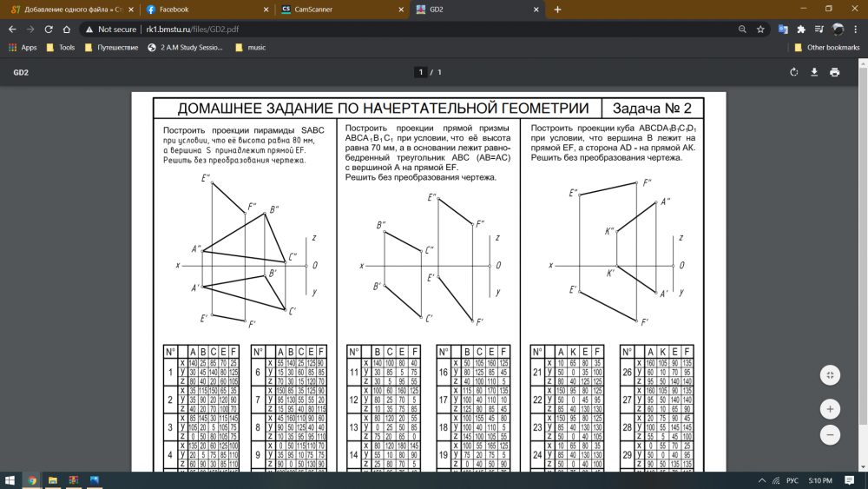Fit PDF page to width button
The width and height of the screenshot is (868, 489).
830,375
